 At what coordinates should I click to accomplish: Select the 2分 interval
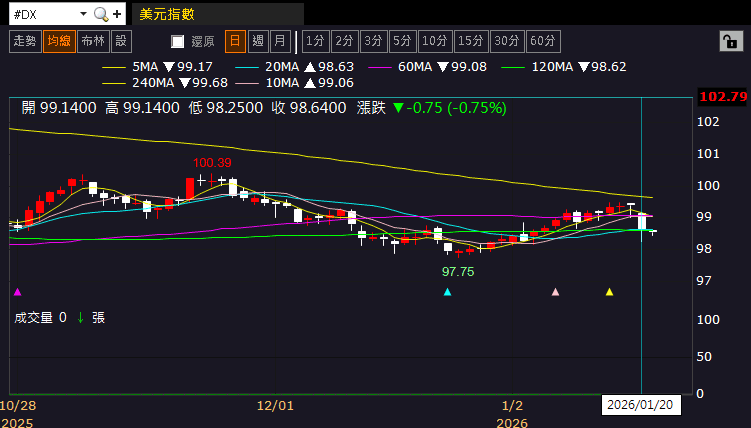(344, 41)
